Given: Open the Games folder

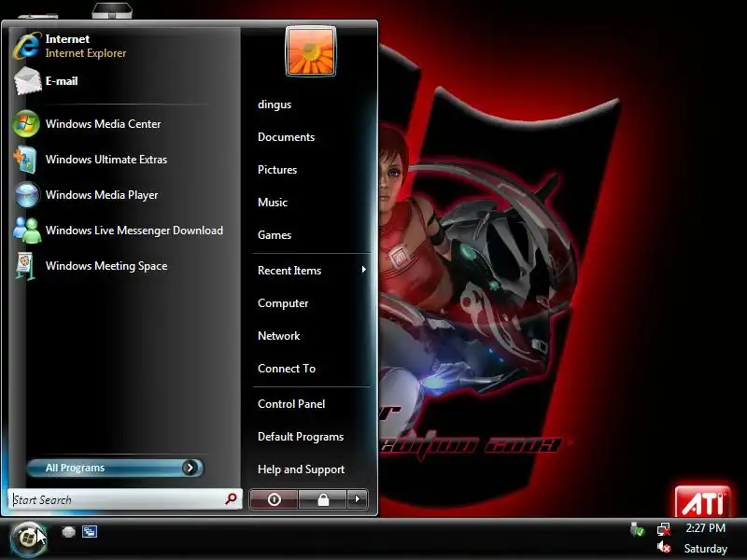Looking at the screenshot, I should click(x=275, y=235).
